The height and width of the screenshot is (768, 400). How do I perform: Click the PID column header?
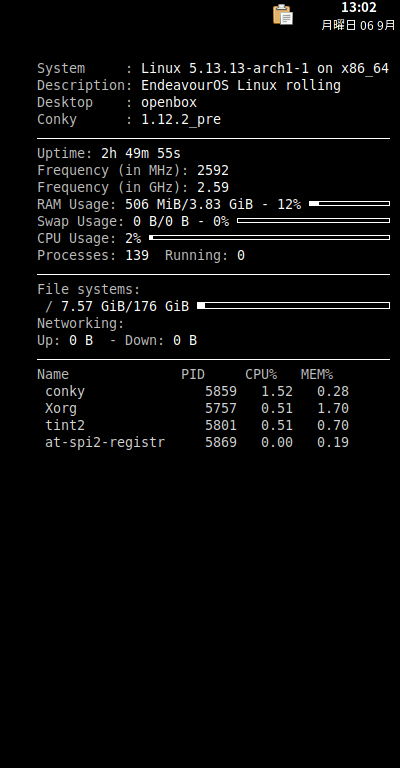[x=193, y=375]
